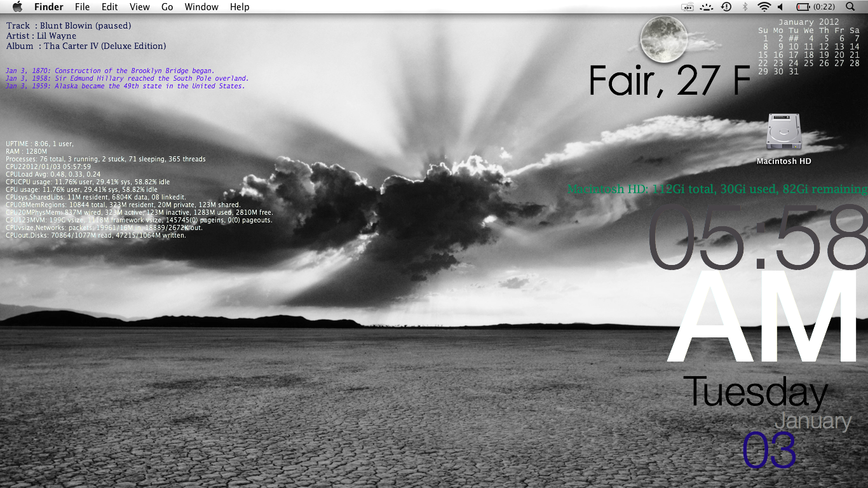Click the battery status icon
868x488 pixels.
pyautogui.click(x=803, y=7)
